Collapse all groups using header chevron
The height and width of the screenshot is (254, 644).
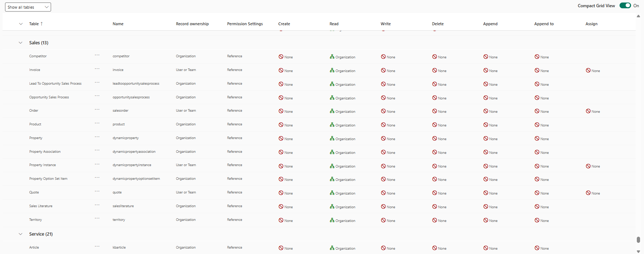pos(20,24)
